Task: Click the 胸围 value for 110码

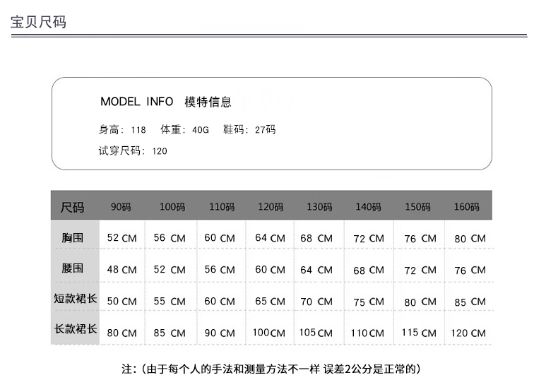Action: (x=220, y=238)
